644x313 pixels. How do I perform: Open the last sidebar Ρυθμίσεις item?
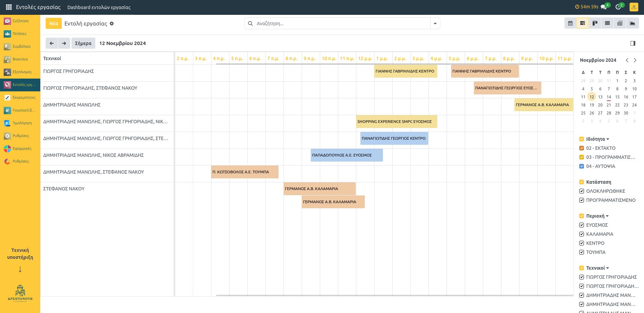click(x=20, y=161)
